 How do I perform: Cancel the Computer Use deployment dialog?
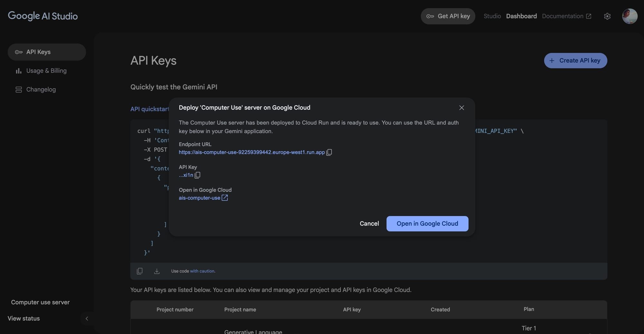[x=369, y=223]
